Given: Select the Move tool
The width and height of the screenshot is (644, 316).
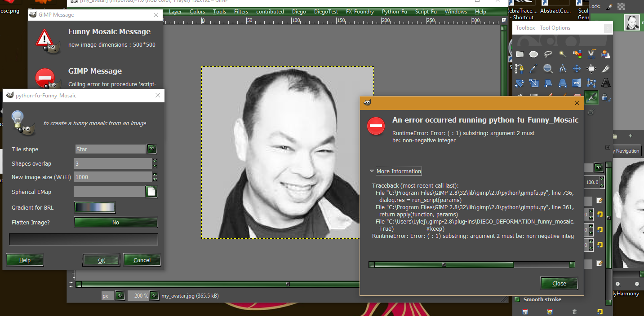Looking at the screenshot, I should [x=577, y=69].
